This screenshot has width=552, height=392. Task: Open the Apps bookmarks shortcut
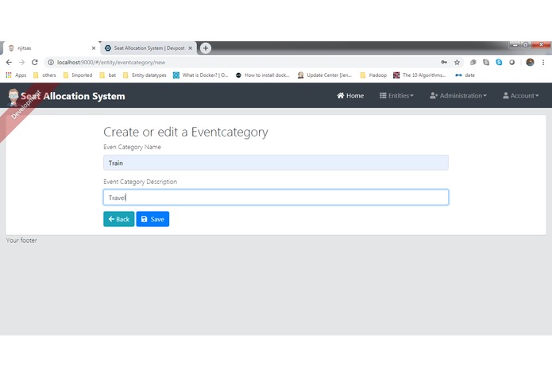pyautogui.click(x=16, y=75)
